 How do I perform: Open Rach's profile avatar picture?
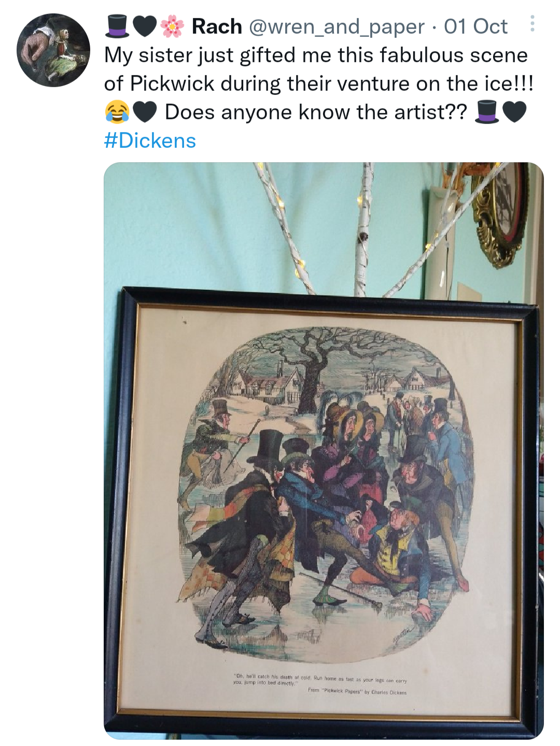(x=53, y=50)
